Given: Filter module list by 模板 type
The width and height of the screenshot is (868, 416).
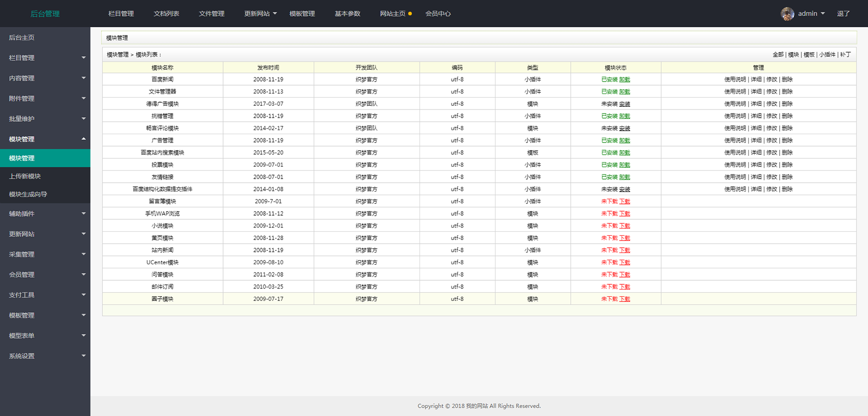Looking at the screenshot, I should [809, 55].
